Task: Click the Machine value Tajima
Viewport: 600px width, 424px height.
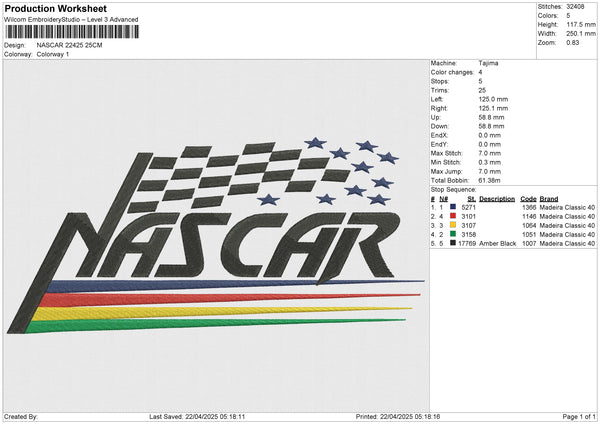Action: pyautogui.click(x=489, y=63)
